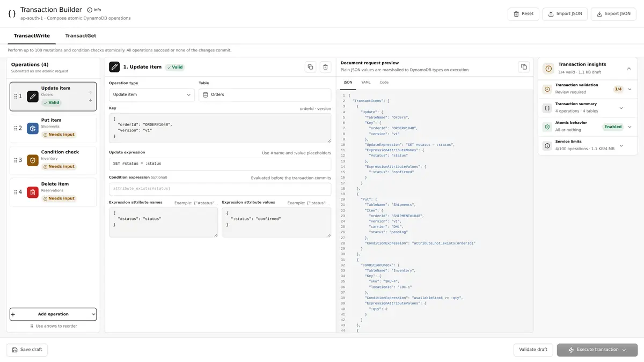Click the Condition expression input
Image resolution: width=644 pixels, height=362 pixels.
tap(220, 189)
